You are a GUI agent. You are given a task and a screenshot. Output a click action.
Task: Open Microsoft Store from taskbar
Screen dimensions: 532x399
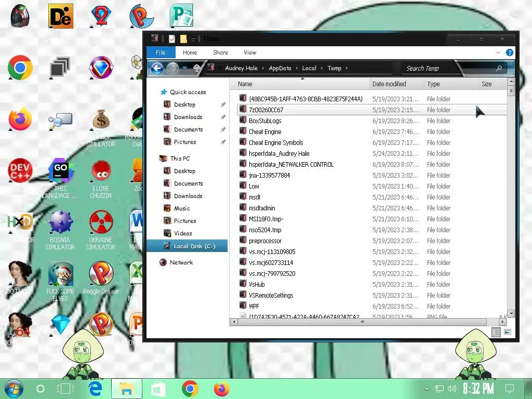(x=158, y=389)
